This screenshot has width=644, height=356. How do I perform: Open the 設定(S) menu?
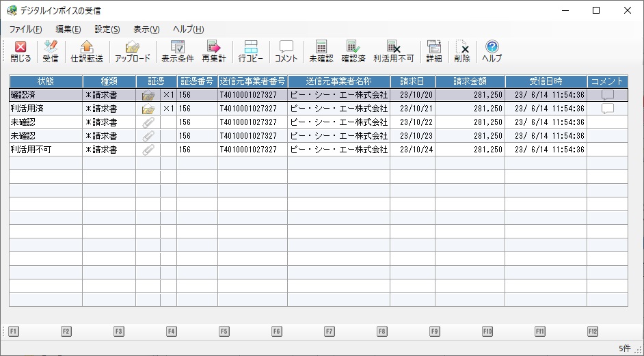point(107,29)
